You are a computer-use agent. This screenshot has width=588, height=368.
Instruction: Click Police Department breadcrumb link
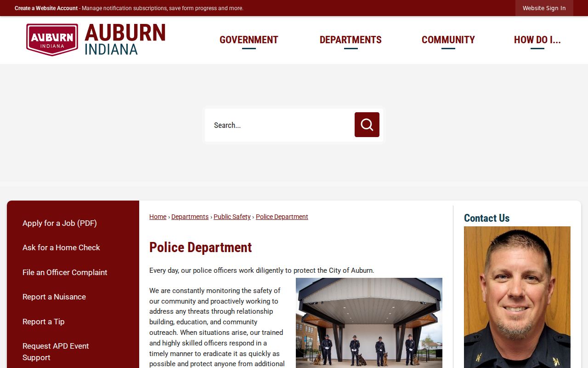282,217
